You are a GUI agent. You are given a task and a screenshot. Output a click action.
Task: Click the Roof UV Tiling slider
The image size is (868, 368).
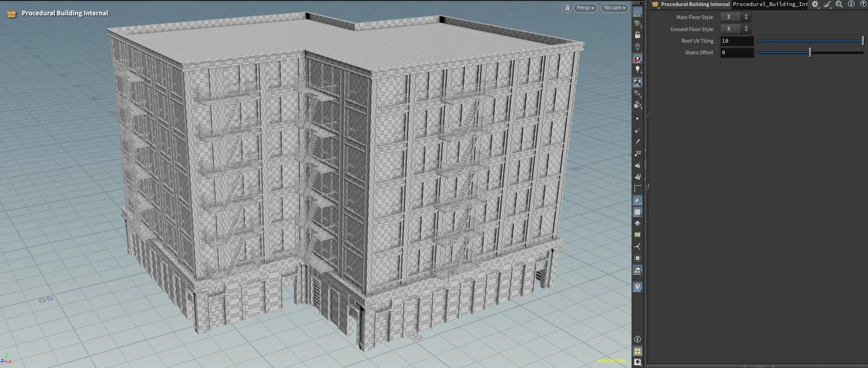pos(810,41)
